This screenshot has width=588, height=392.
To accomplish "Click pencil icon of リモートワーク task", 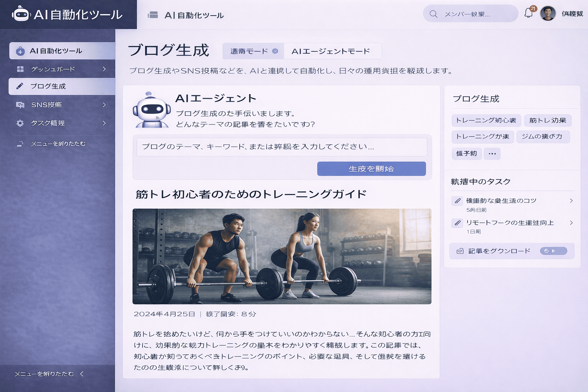I will click(457, 223).
